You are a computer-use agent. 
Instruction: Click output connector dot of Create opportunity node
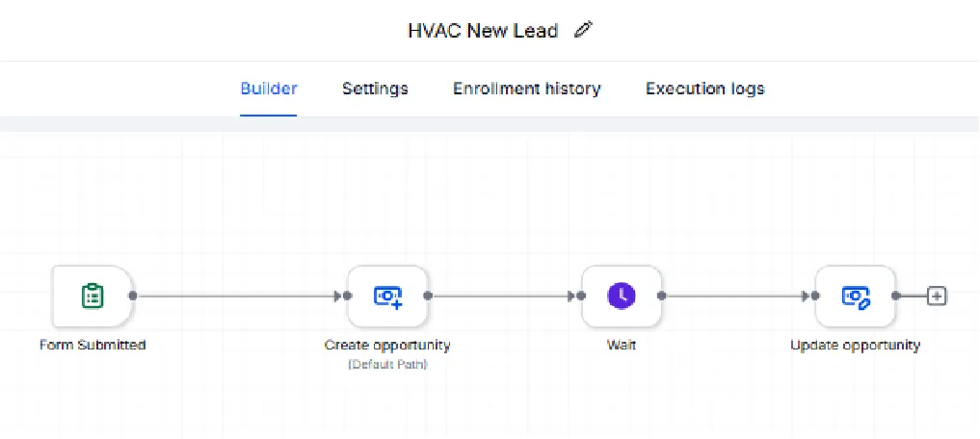tap(428, 296)
